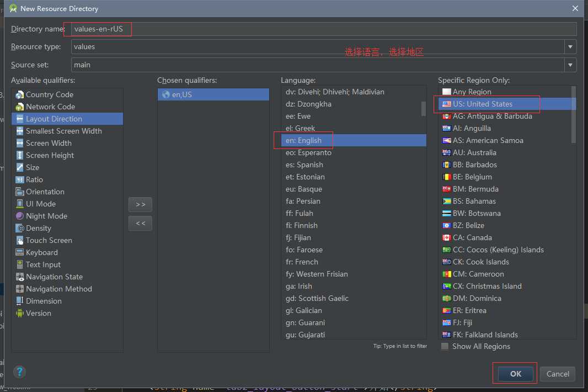Screen dimensions: 588x392
Task: Click the globe icon beside en,US
Action: (x=165, y=94)
